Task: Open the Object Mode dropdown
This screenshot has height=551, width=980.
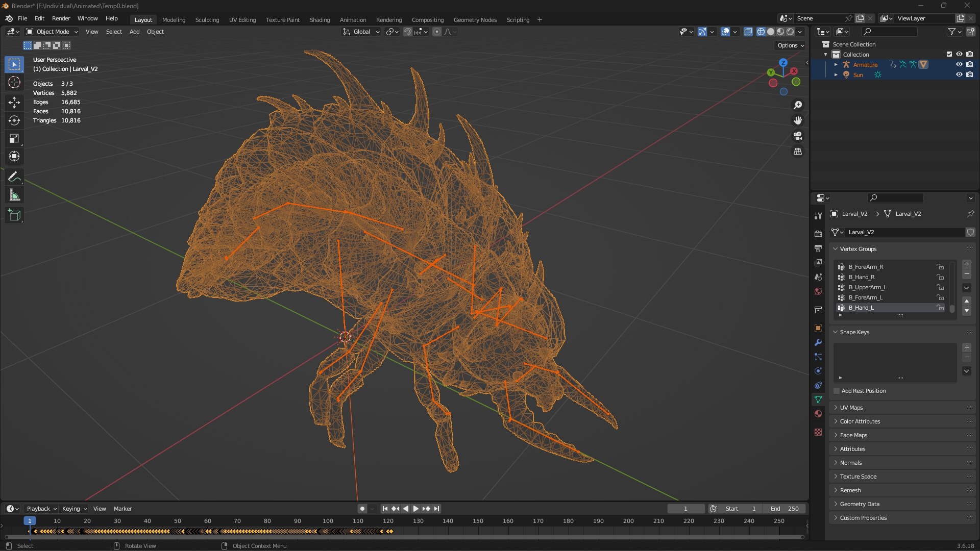Action: [x=52, y=32]
